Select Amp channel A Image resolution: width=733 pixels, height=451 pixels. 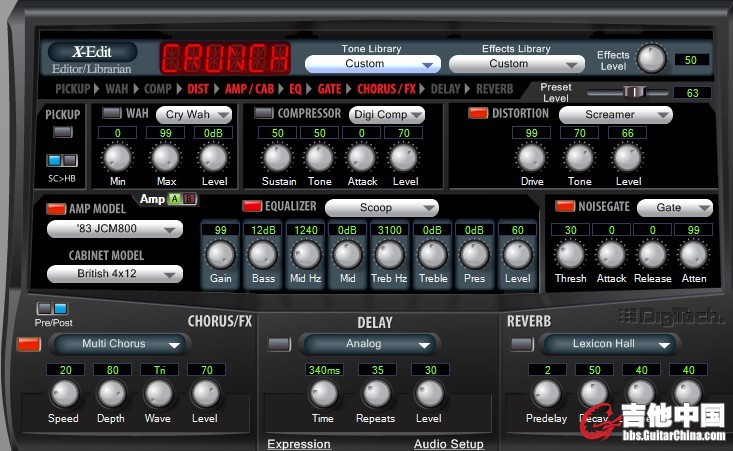[175, 199]
